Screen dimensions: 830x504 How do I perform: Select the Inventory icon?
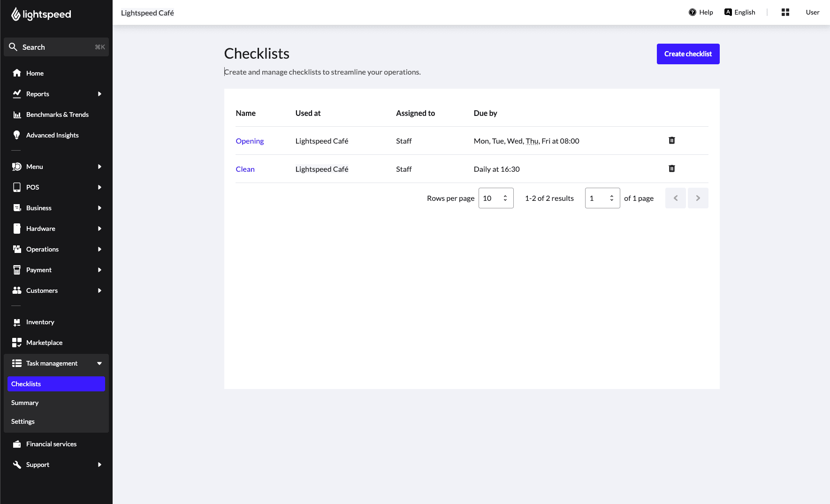click(x=17, y=322)
